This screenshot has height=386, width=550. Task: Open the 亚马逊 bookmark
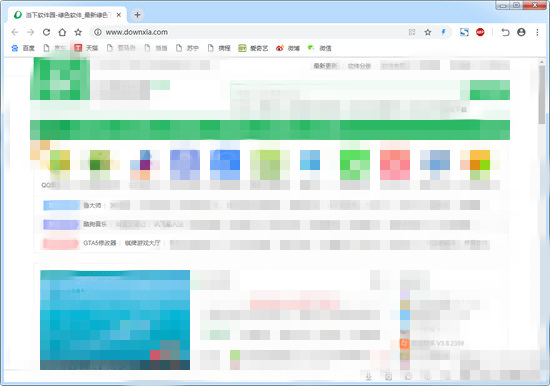[x=121, y=48]
